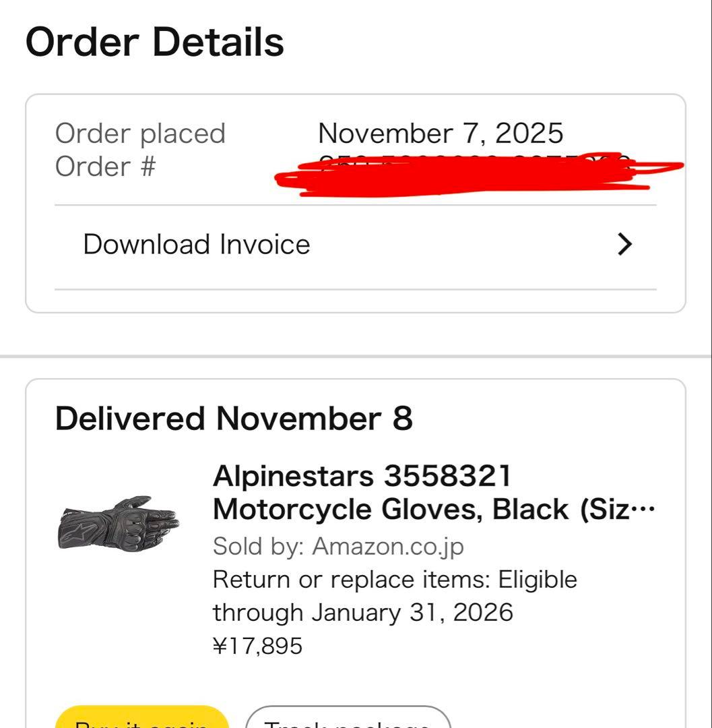Tap the Download Invoice chevron arrow
Image resolution: width=712 pixels, height=728 pixels.
[x=625, y=244]
